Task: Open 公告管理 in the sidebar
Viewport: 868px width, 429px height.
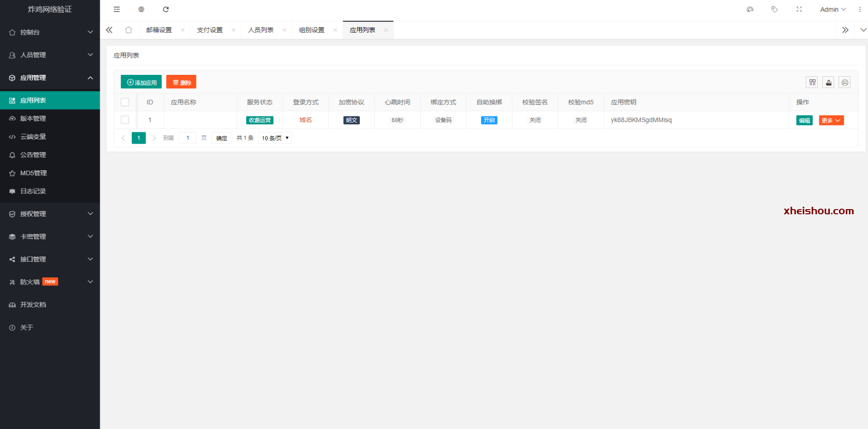Action: pyautogui.click(x=50, y=155)
